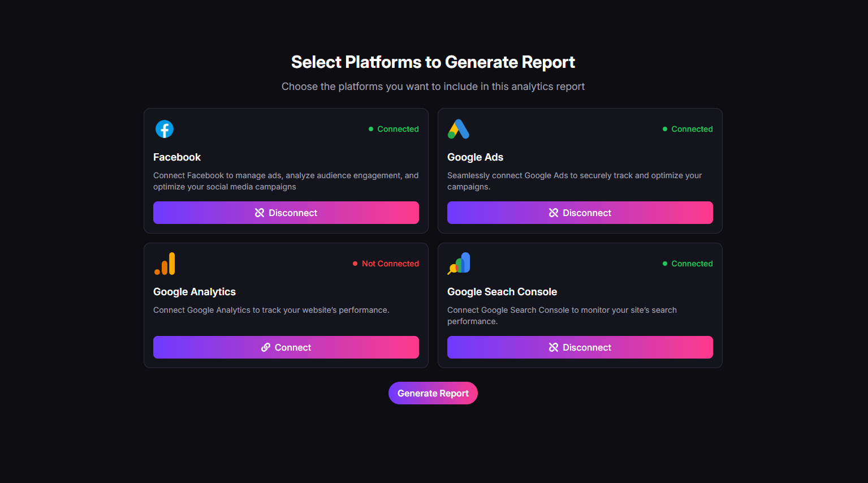Click the chain-link icon on Google Analytics' Connect button
The height and width of the screenshot is (483, 868).
(266, 347)
